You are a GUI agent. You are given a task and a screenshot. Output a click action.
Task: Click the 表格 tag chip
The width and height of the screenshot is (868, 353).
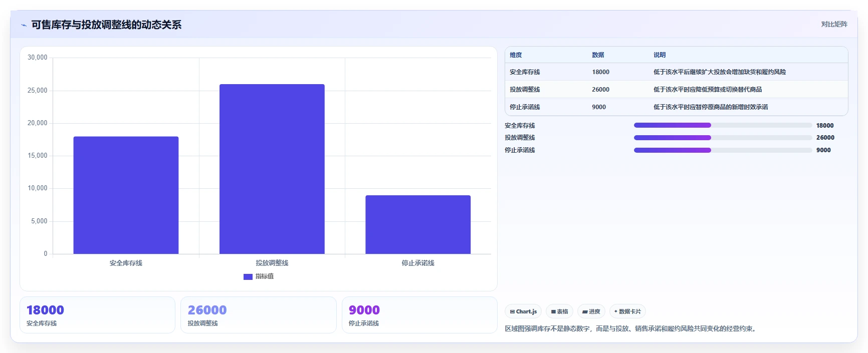(559, 311)
